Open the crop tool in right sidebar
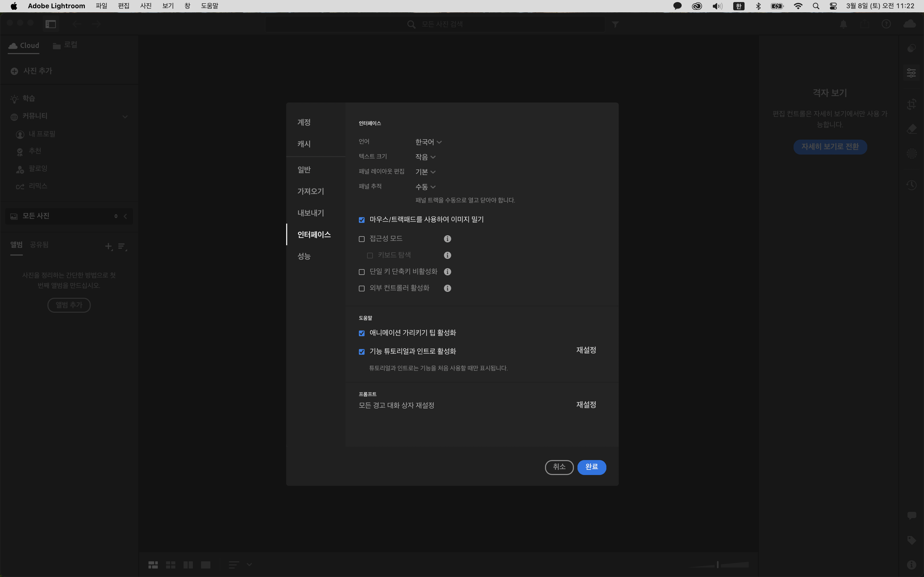 point(911,104)
